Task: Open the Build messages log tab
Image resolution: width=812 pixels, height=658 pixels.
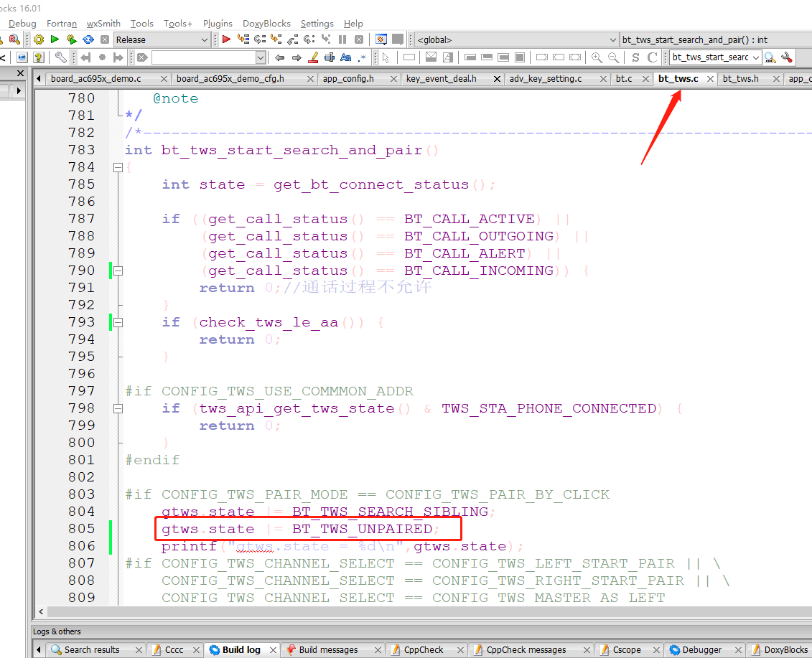Action: (x=328, y=649)
